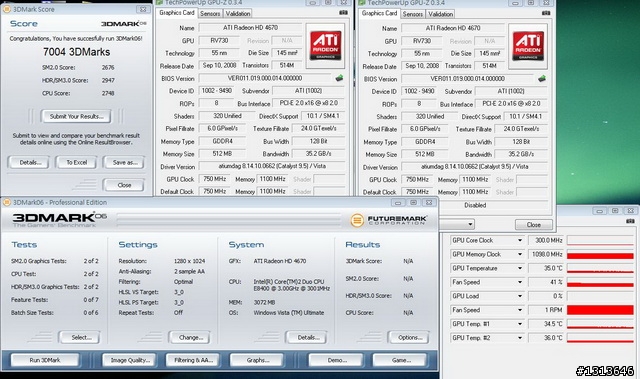Viewport: 640px width, 379px height.
Task: Click the ATI Radeon logo in right GPU-Z
Action: click(x=528, y=46)
